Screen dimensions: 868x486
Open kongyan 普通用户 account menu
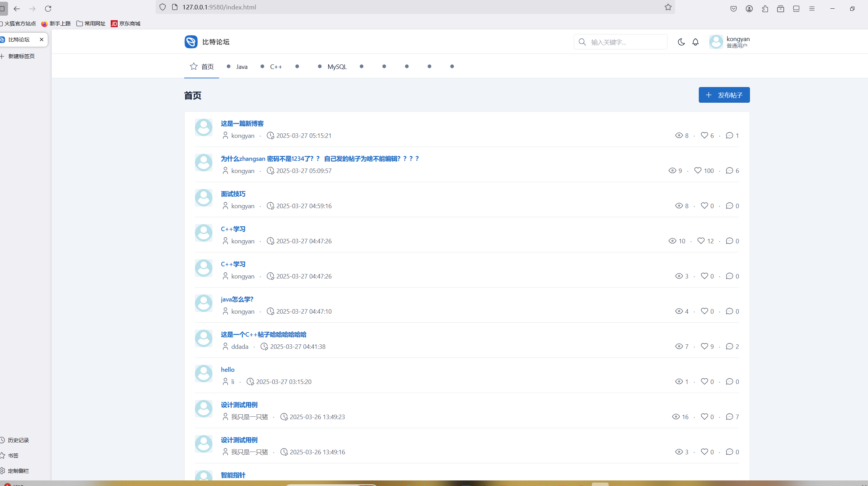[737, 42]
